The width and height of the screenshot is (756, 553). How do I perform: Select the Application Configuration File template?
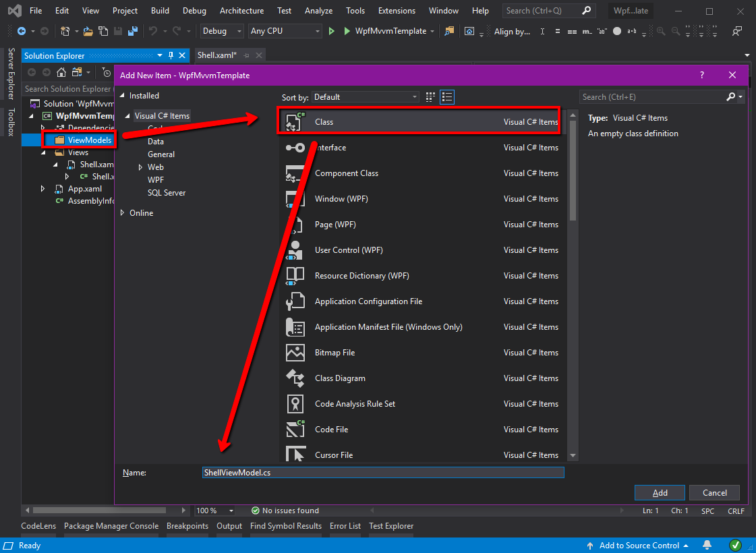422,301
